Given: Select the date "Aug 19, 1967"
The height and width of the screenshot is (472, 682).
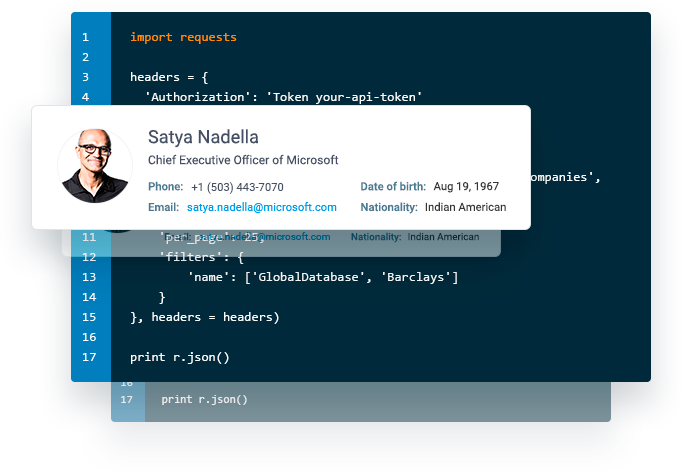Looking at the screenshot, I should pos(466,187).
